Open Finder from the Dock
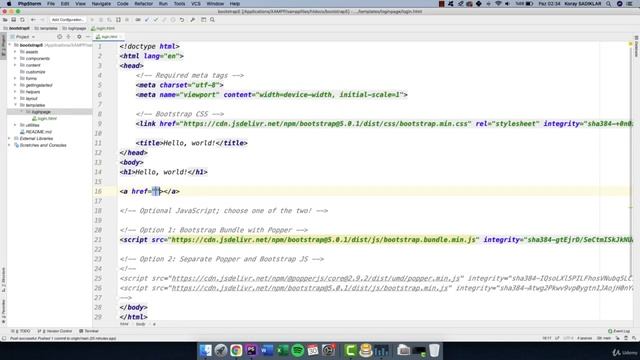 [x=205, y=350]
